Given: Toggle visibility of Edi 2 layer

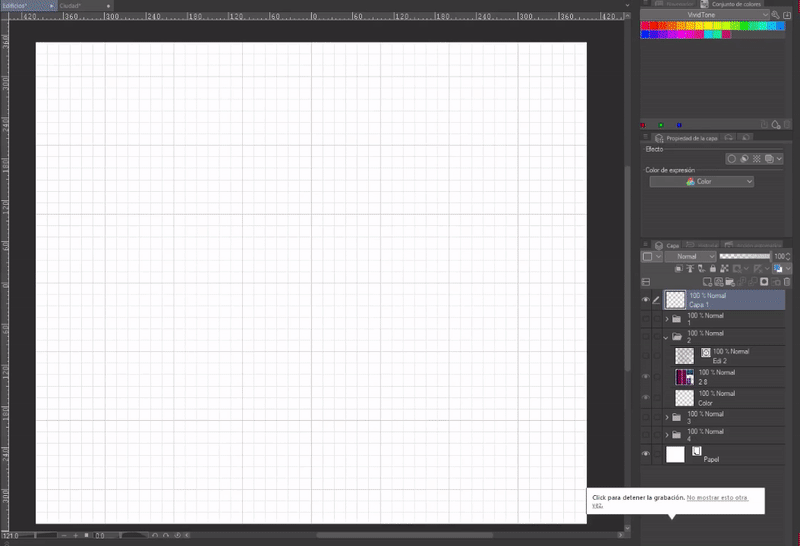Looking at the screenshot, I should tap(645, 356).
